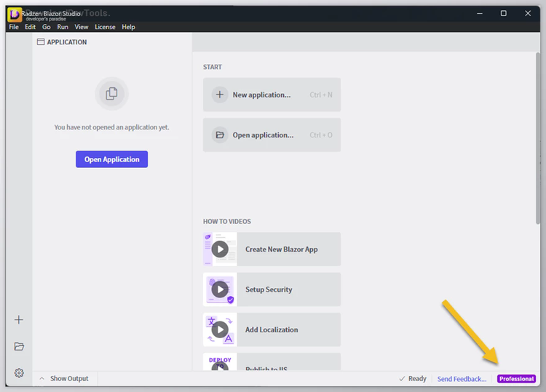Click Setup Security title
Image resolution: width=546 pixels, height=392 pixels.
click(x=269, y=289)
